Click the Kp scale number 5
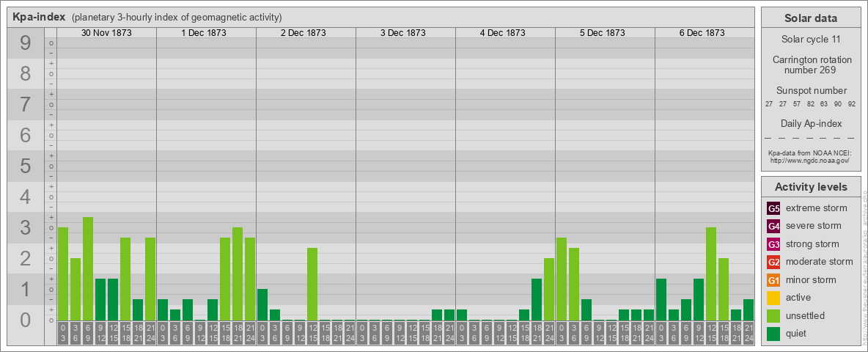 25,166
